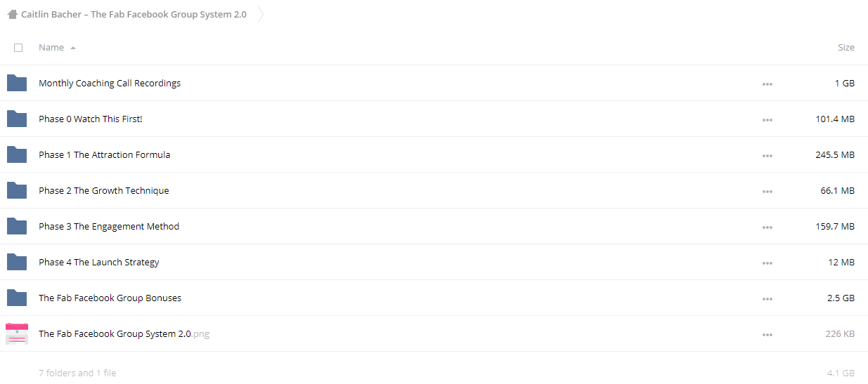Image resolution: width=868 pixels, height=384 pixels.
Task: Open The Fab Facebook Group Bonuses link
Action: click(110, 298)
